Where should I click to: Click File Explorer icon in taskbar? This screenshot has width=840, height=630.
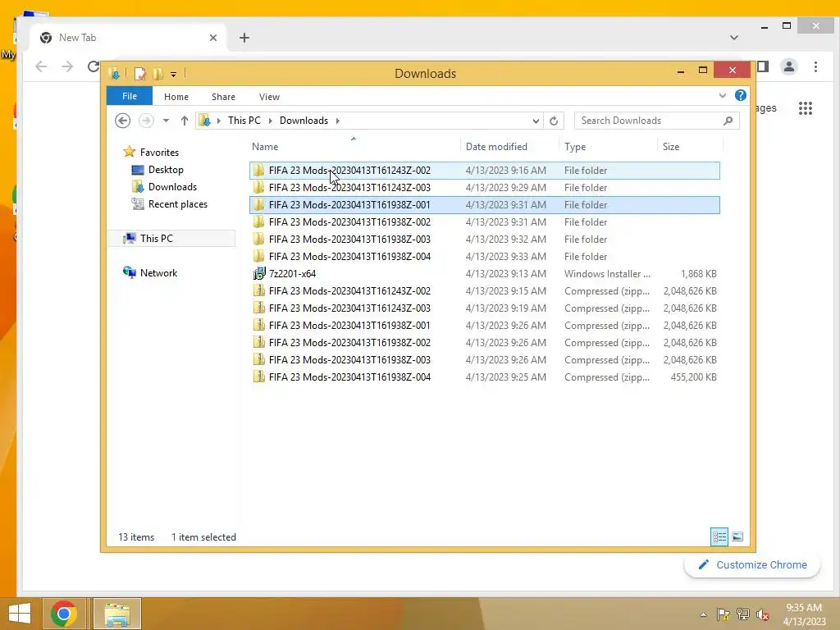pyautogui.click(x=117, y=614)
